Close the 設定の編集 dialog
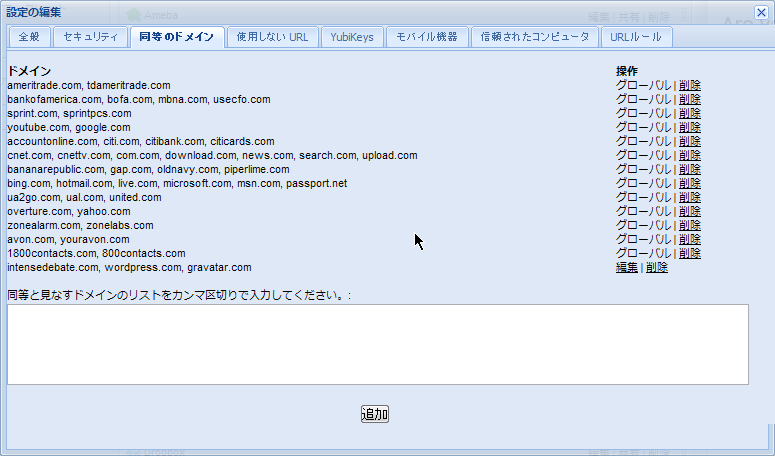Image resolution: width=775 pixels, height=456 pixels. (x=761, y=12)
